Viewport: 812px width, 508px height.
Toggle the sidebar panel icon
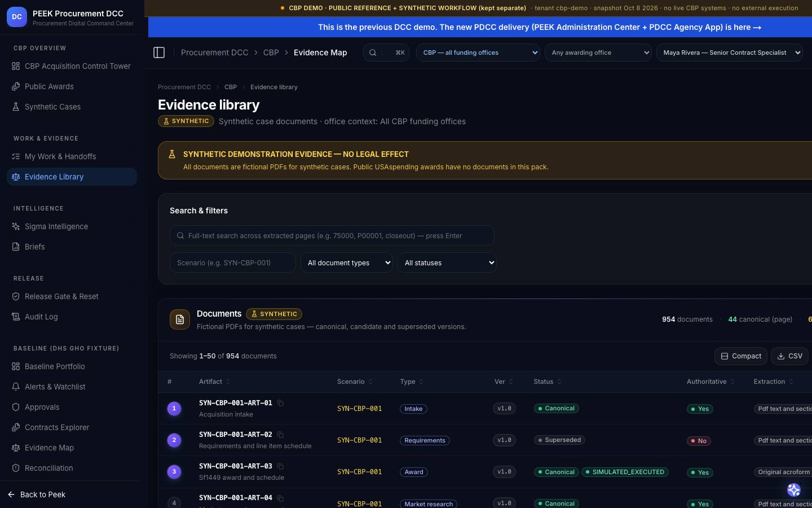159,52
